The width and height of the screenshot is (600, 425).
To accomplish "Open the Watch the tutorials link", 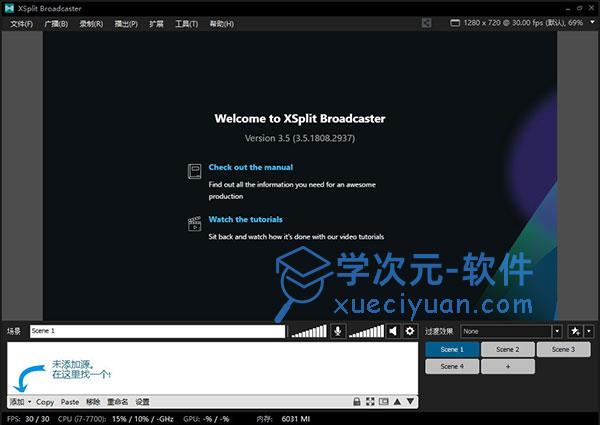I will [246, 219].
